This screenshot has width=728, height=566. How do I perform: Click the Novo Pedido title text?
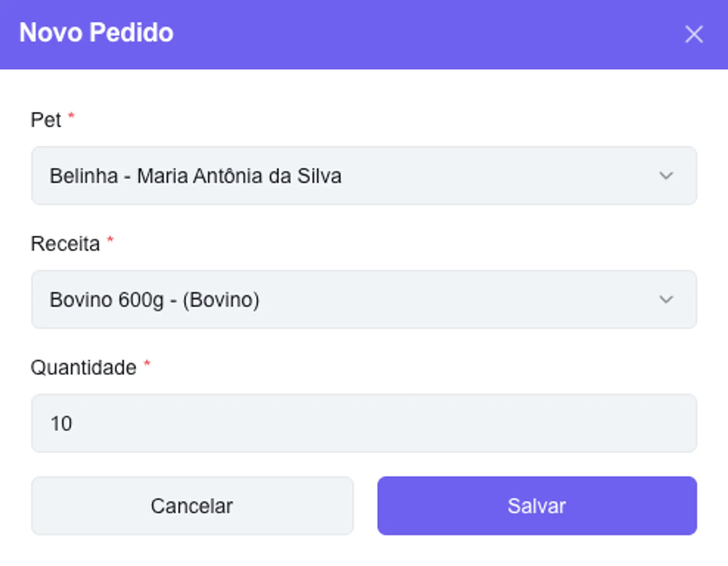[95, 34]
